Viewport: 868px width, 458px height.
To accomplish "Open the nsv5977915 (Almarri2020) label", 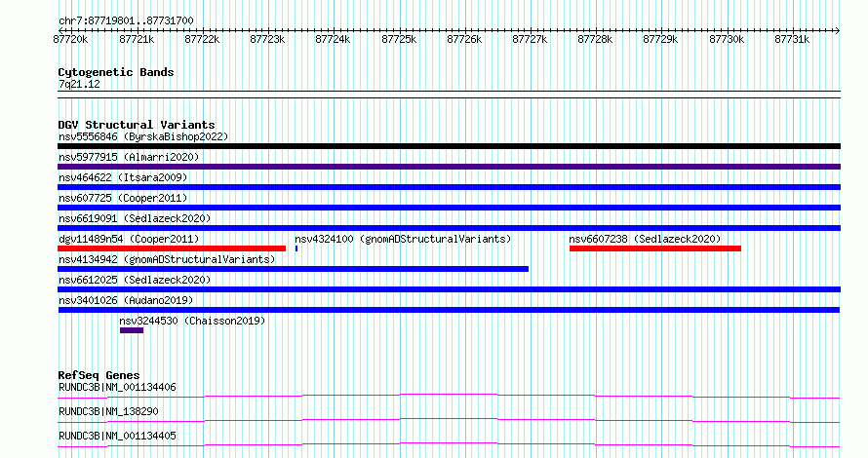I will point(129,157).
